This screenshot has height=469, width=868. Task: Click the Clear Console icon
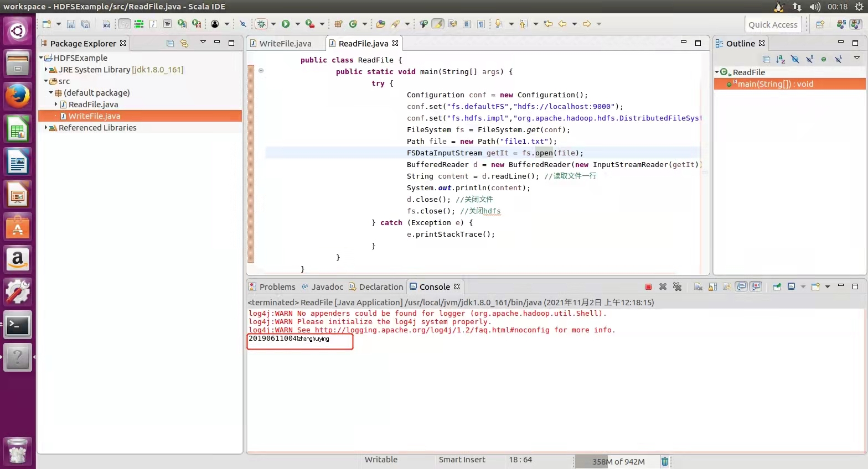698,286
